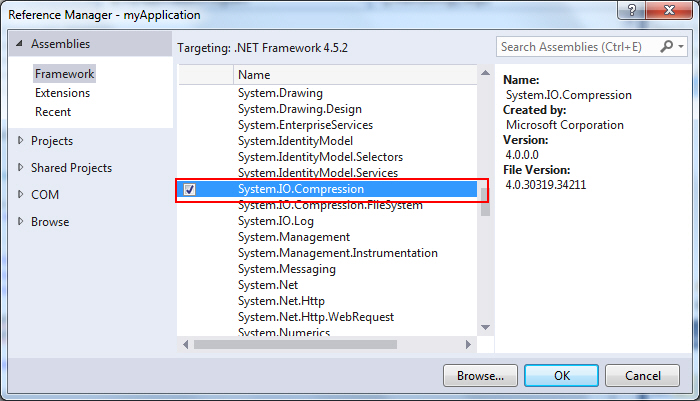Select the Recent category
The height and width of the screenshot is (401, 700).
(x=53, y=112)
